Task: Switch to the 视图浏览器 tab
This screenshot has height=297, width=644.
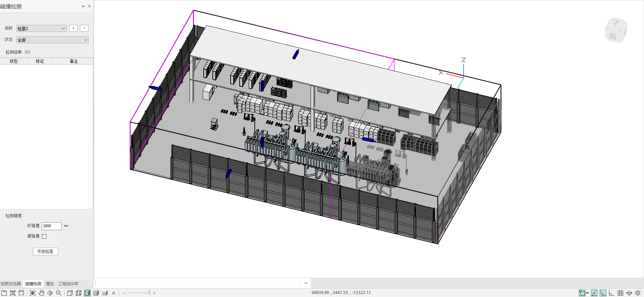Action: tap(11, 284)
